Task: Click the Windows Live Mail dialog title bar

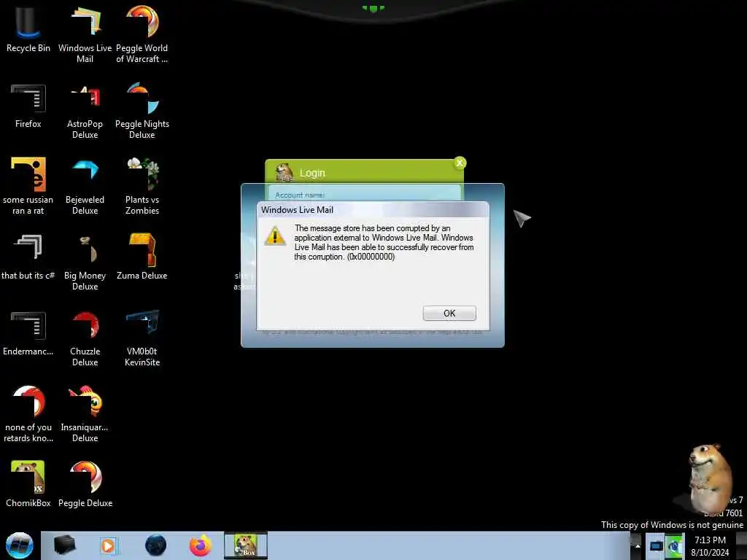Action: (373, 210)
